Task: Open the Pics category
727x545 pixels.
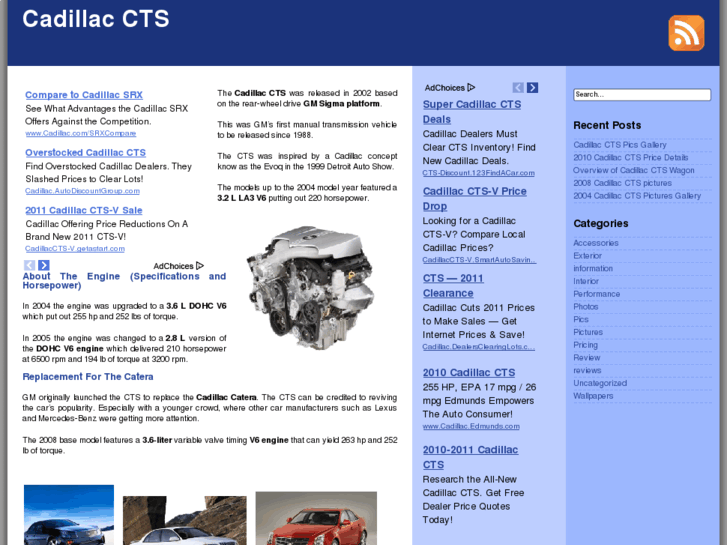Action: click(581, 320)
